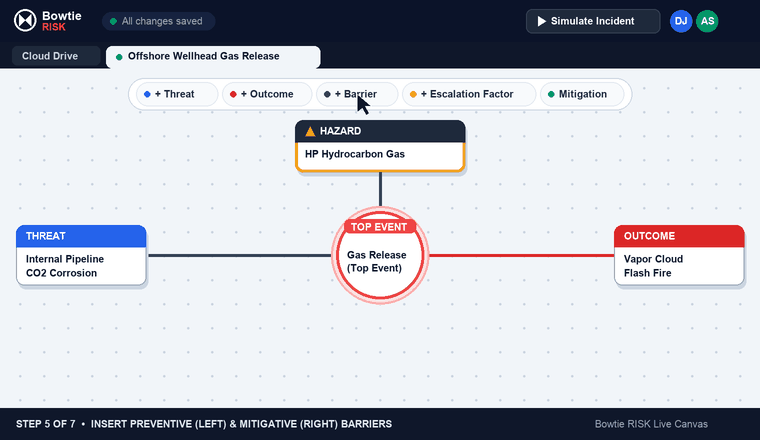Click the All changes saved indicator
The width and height of the screenshot is (760, 440).
pyautogui.click(x=158, y=21)
